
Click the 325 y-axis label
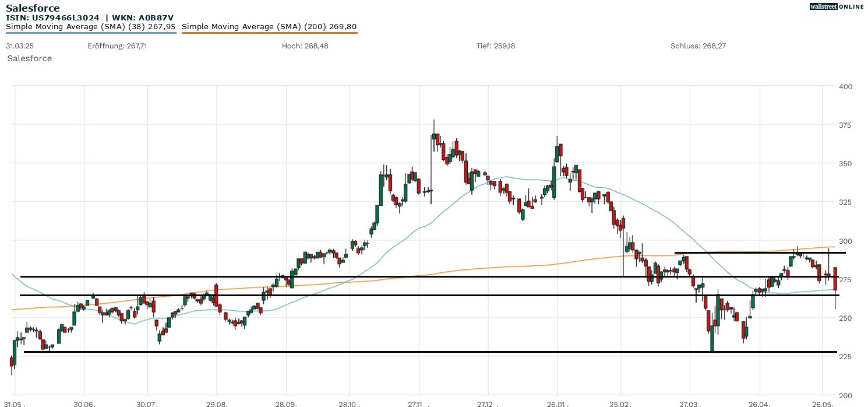click(x=845, y=202)
